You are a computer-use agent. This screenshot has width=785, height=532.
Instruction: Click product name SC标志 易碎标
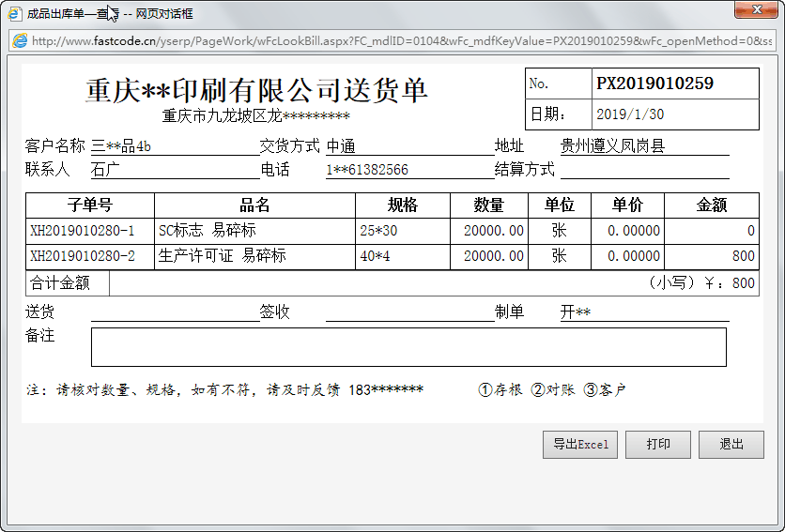[x=208, y=230]
